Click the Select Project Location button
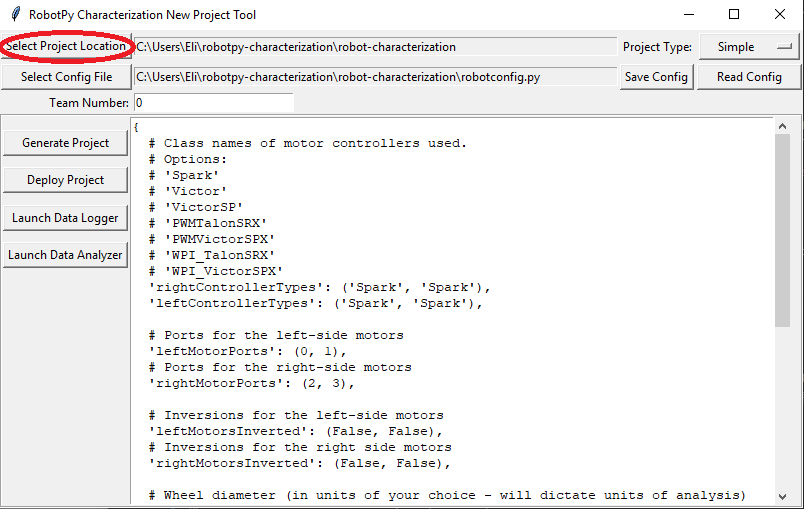Image resolution: width=804 pixels, height=509 pixels. coord(66,46)
